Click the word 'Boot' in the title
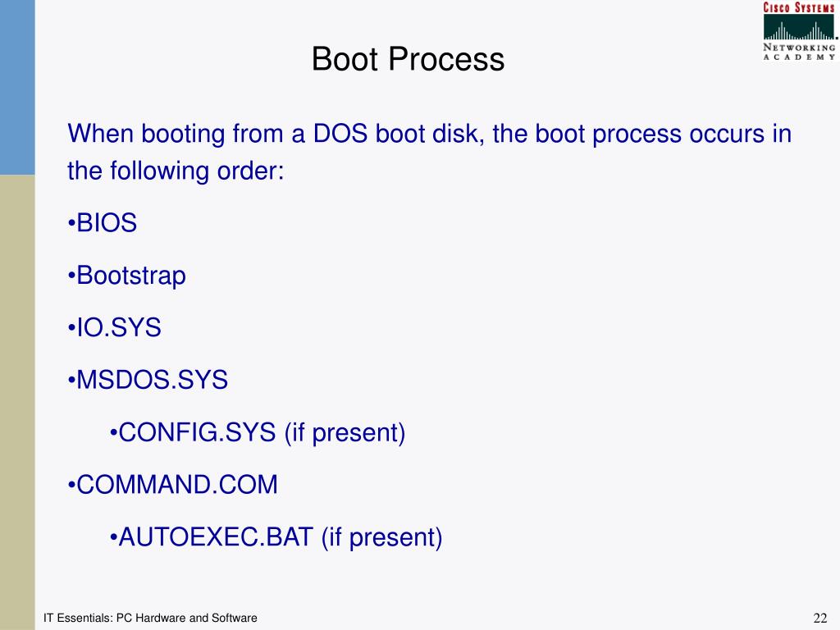Viewport: 840px width, 630px height. pyautogui.click(x=345, y=59)
